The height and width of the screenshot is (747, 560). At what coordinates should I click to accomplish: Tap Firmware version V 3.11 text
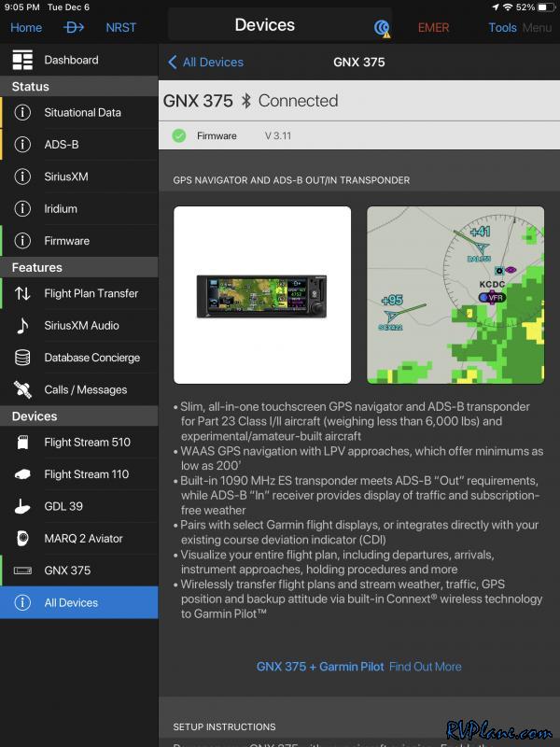[x=278, y=135]
